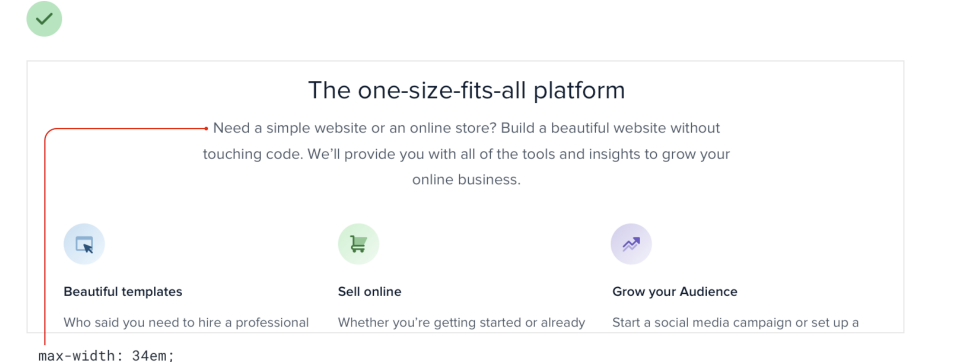Click the heading The one-size-fits-all platform
The image size is (953, 362).
[x=466, y=90]
